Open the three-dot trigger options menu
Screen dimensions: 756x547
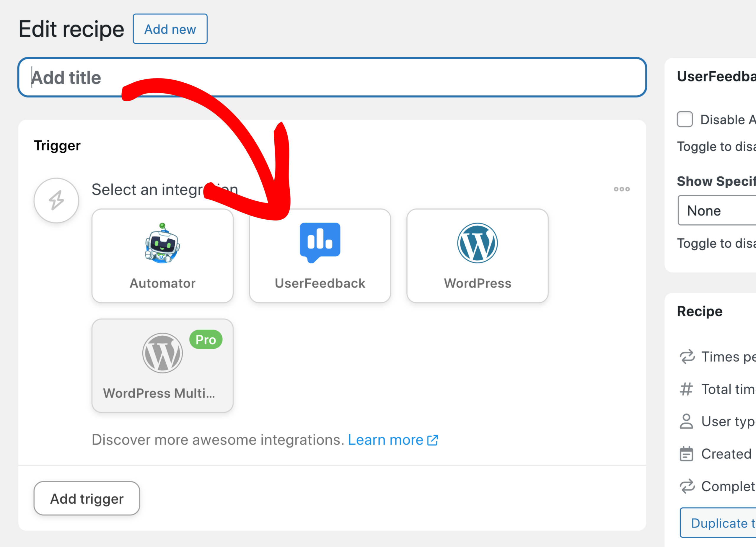[x=622, y=189]
